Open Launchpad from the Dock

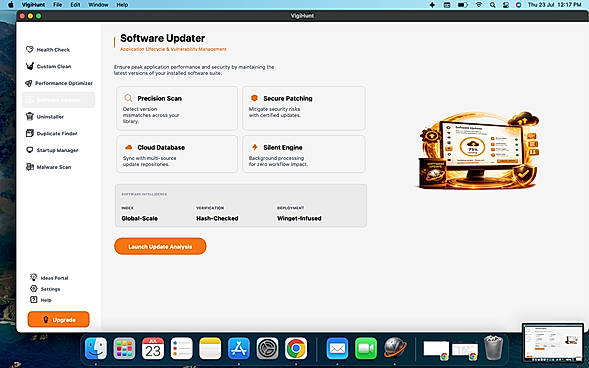click(x=124, y=348)
